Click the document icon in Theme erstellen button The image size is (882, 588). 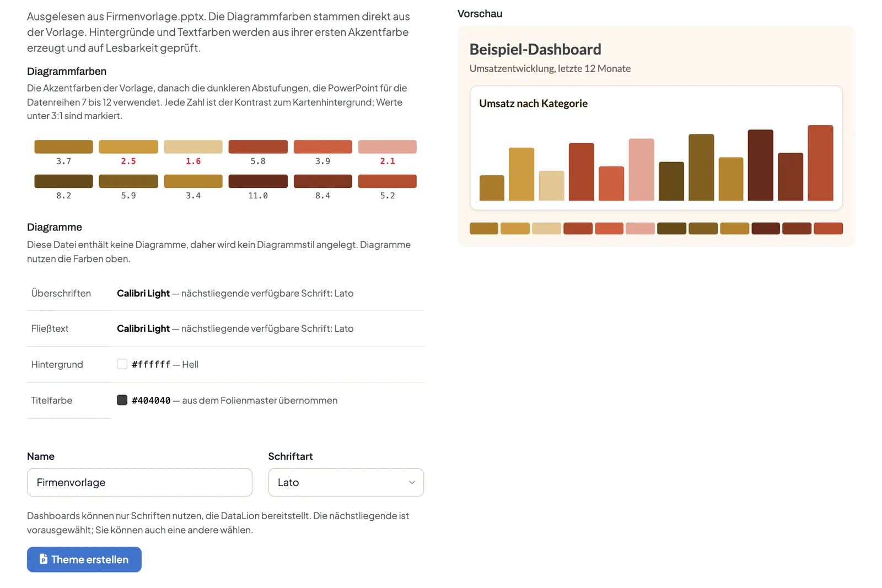[x=44, y=559]
